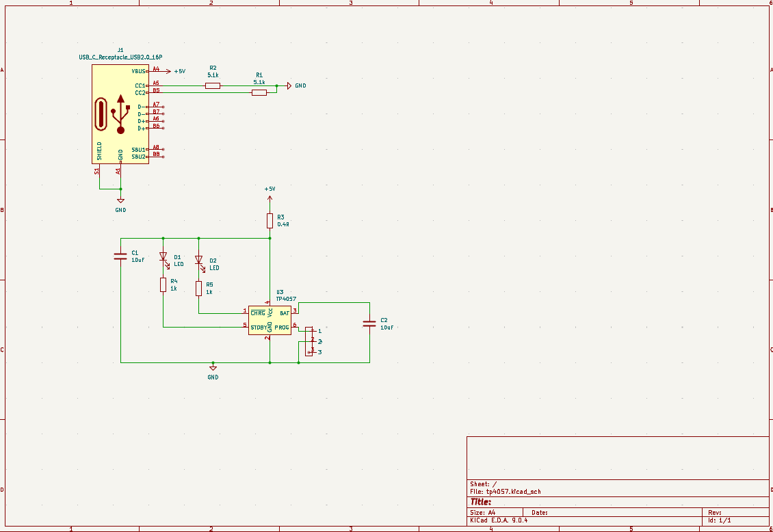
Task: Select the U3 TP4057 chip body
Action: click(x=270, y=320)
